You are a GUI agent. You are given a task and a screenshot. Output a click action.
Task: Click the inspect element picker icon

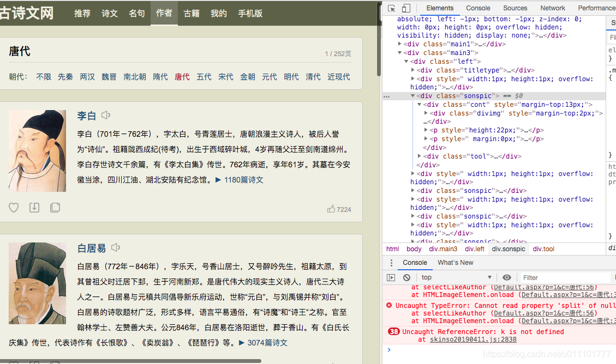click(391, 8)
